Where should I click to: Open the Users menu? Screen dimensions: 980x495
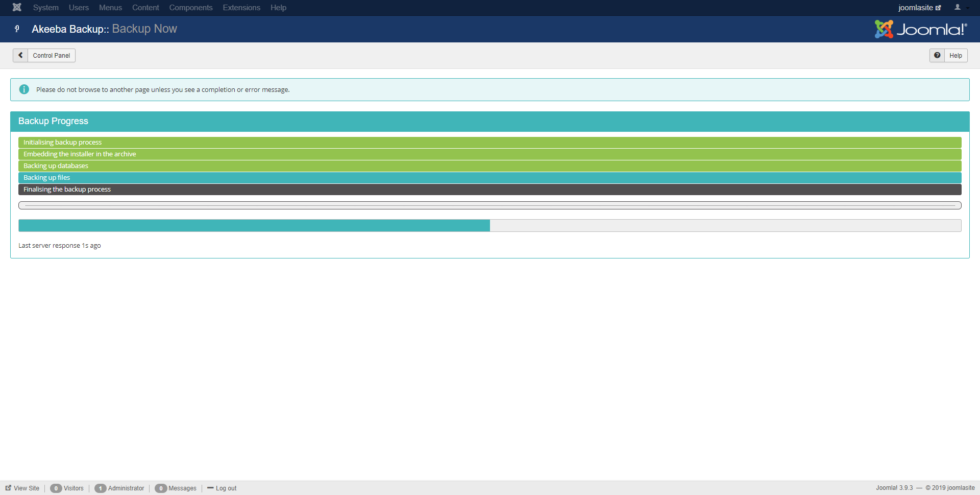point(79,8)
